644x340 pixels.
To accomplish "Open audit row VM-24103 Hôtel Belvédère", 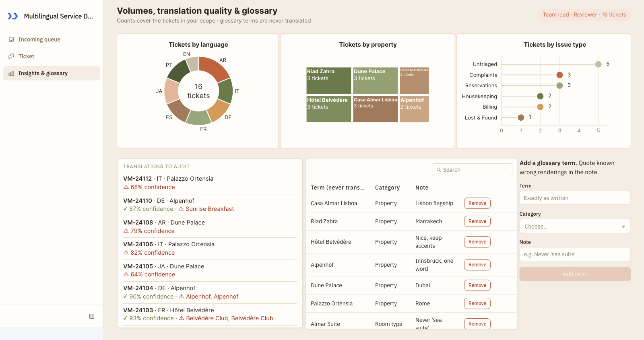I will (210, 314).
